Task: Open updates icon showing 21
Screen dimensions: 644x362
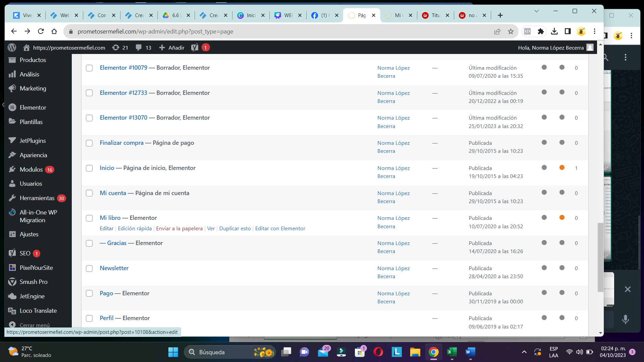Action: click(x=120, y=48)
